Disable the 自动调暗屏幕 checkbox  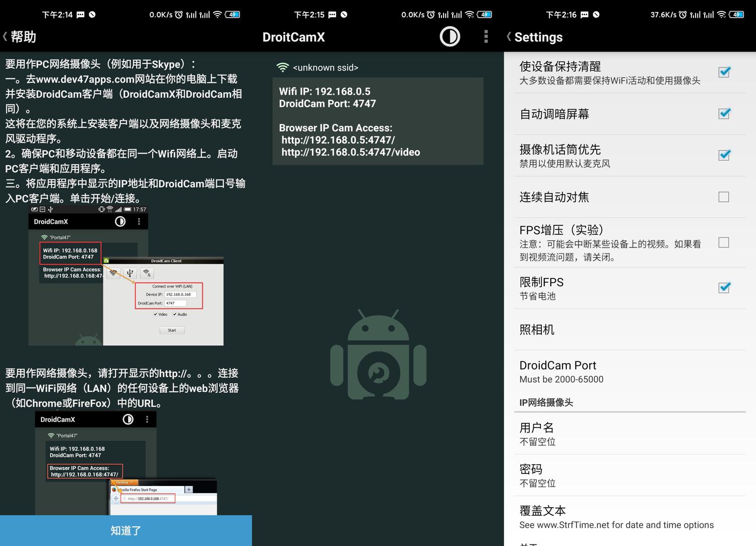[724, 113]
